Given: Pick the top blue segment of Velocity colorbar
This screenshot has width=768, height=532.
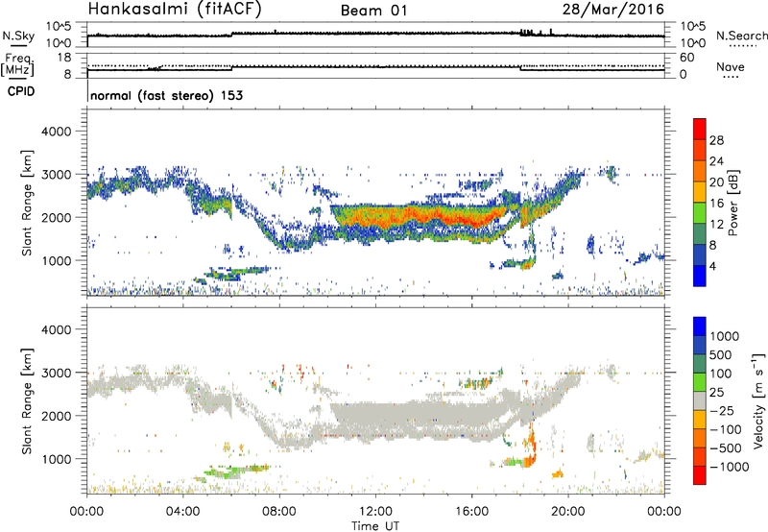Looking at the screenshot, I should coord(700,326).
